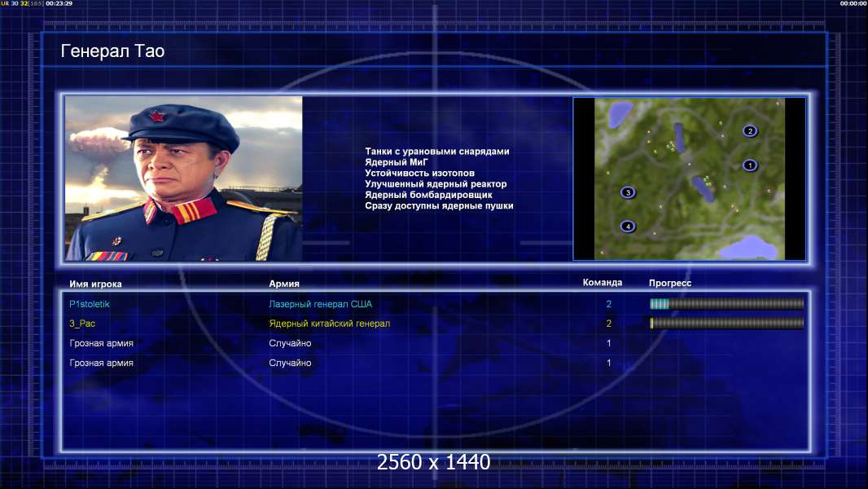Click player name "3_Pac"
The image size is (868, 489).
(82, 324)
